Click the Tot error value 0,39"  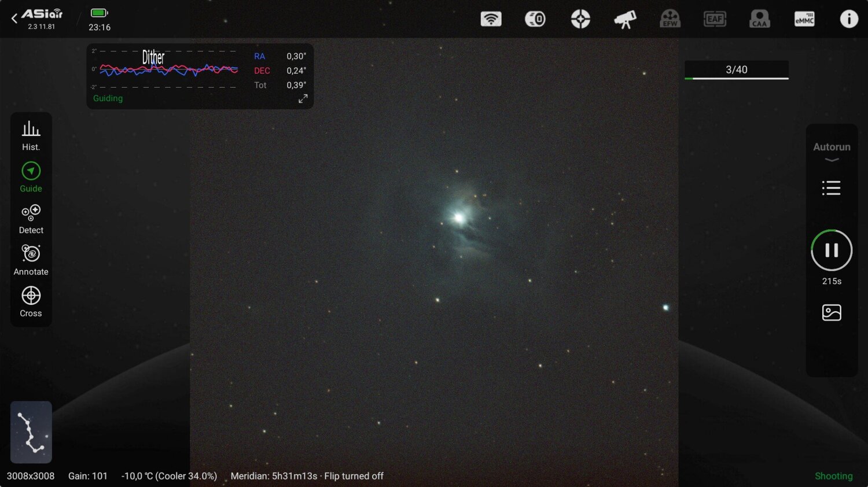(x=296, y=85)
